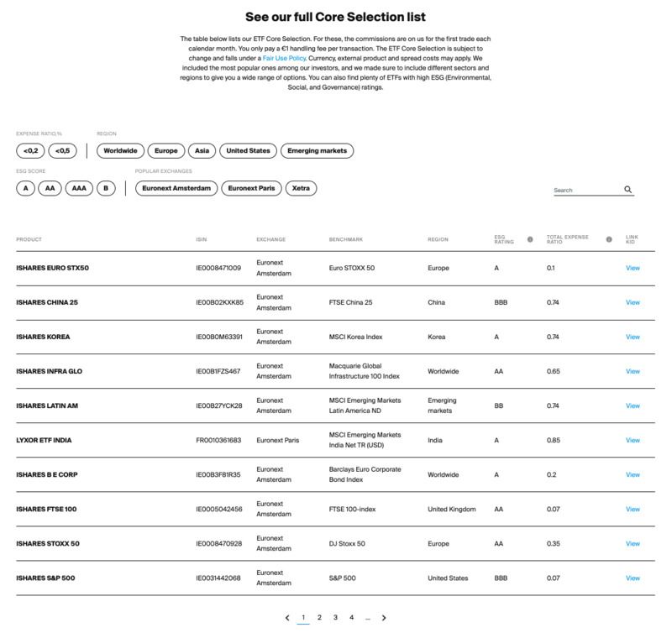View KID for iShares B E Corp

click(x=633, y=474)
